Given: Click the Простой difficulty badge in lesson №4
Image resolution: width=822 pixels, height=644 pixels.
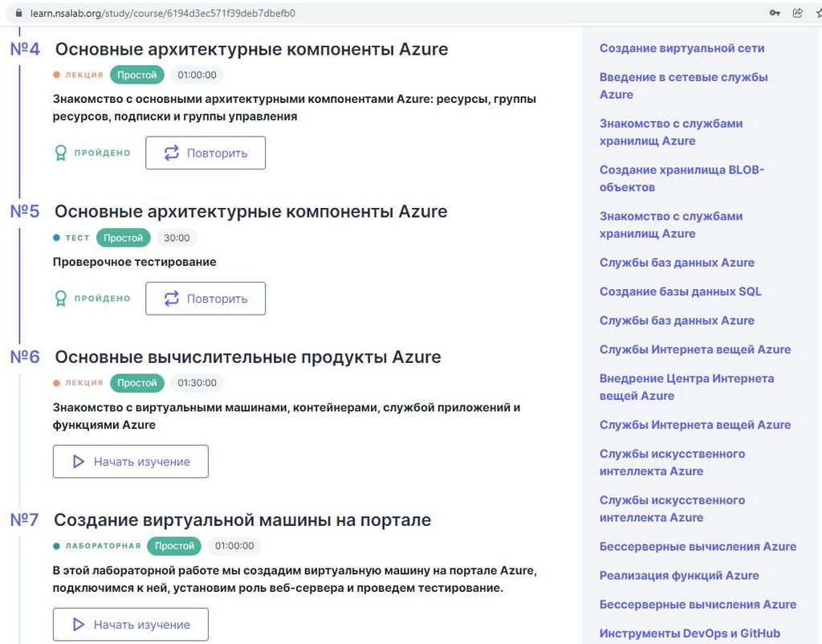Looking at the screenshot, I should click(x=136, y=75).
